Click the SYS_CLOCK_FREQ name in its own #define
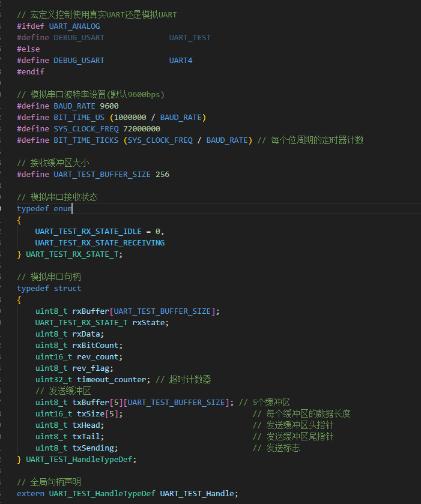The height and width of the screenshot is (504, 421). [x=86, y=129]
